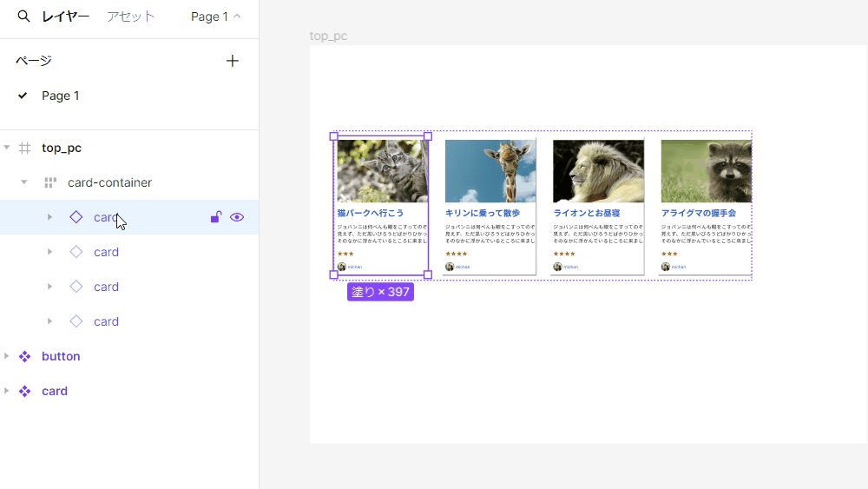
Task: Collapse the top_pc frame layer
Action: click(7, 148)
